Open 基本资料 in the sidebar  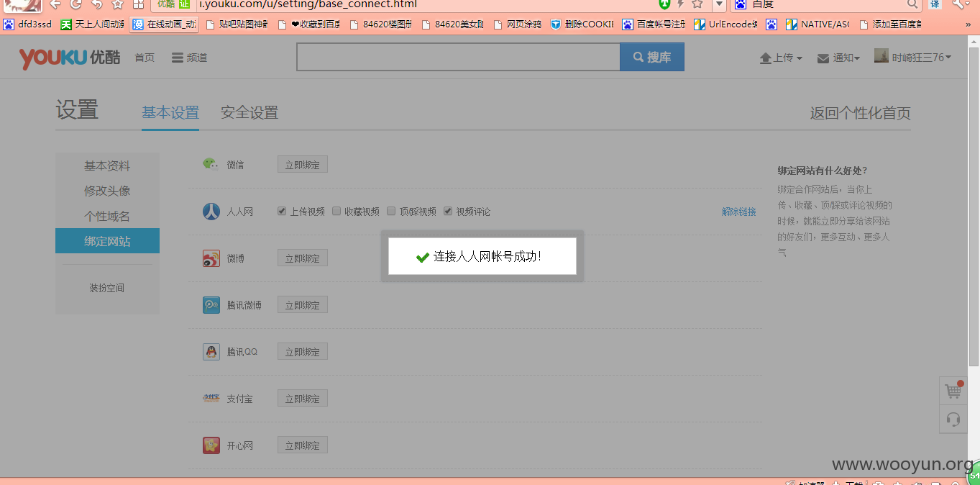pos(107,166)
